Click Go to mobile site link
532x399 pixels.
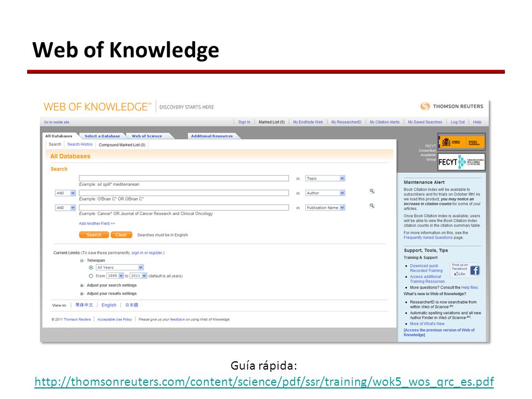(x=57, y=122)
